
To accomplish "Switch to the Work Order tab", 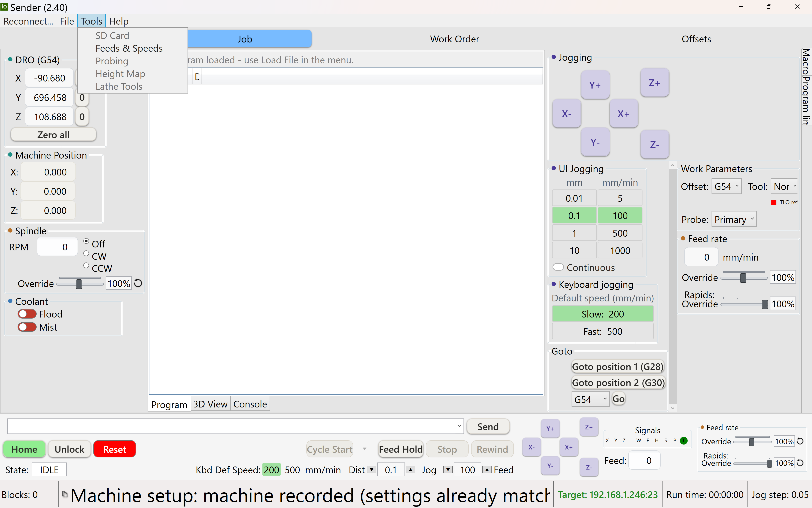I will point(454,39).
